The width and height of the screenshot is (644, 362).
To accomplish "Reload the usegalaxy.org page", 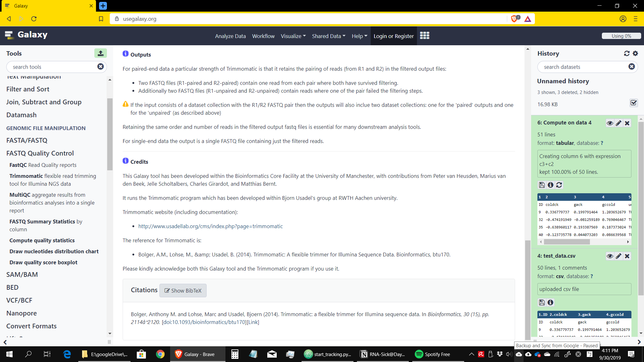I will tap(34, 19).
